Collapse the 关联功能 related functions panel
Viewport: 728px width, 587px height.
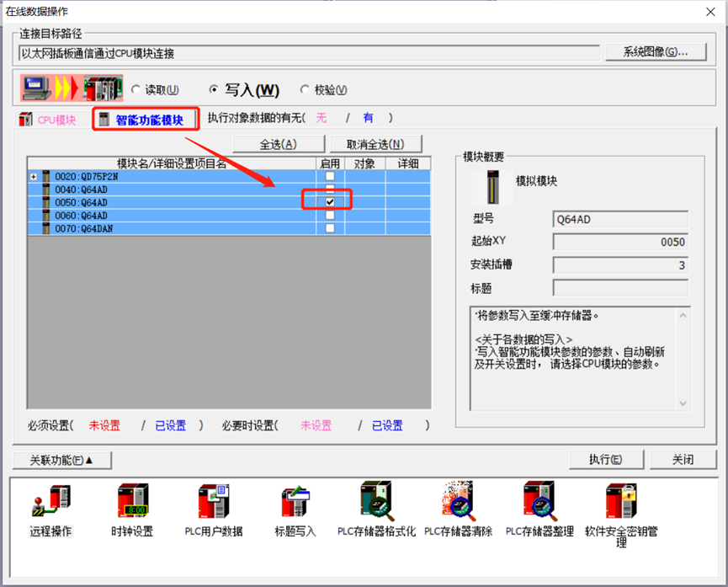point(62,460)
